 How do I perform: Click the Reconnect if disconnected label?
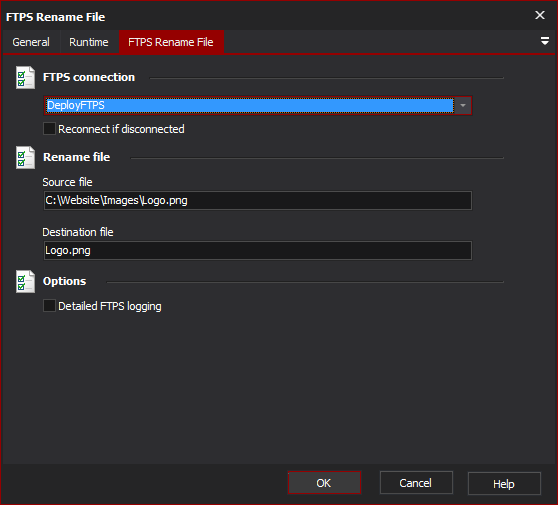(121, 129)
